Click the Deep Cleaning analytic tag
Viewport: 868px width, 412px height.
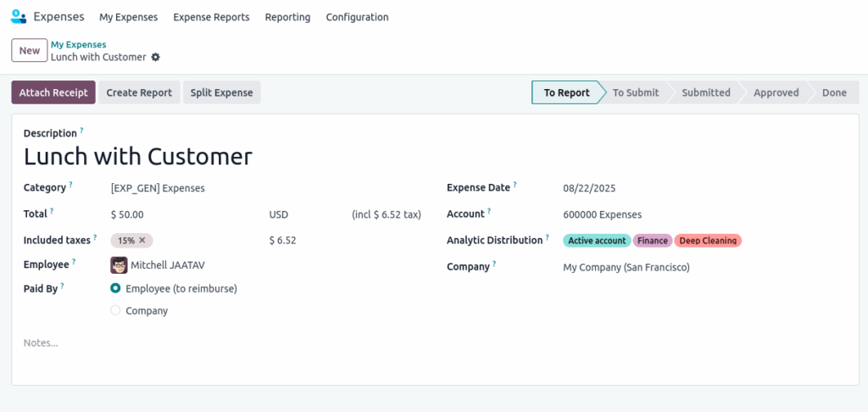click(708, 241)
